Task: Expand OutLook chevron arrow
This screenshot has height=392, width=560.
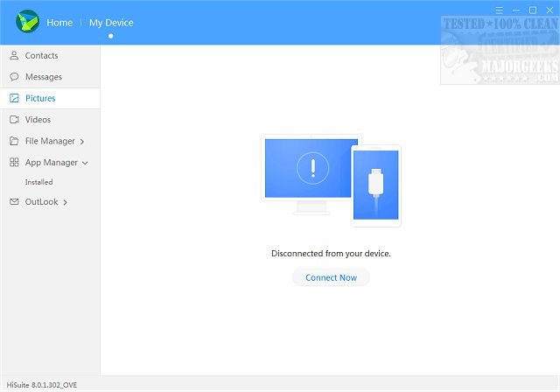Action: 65,202
